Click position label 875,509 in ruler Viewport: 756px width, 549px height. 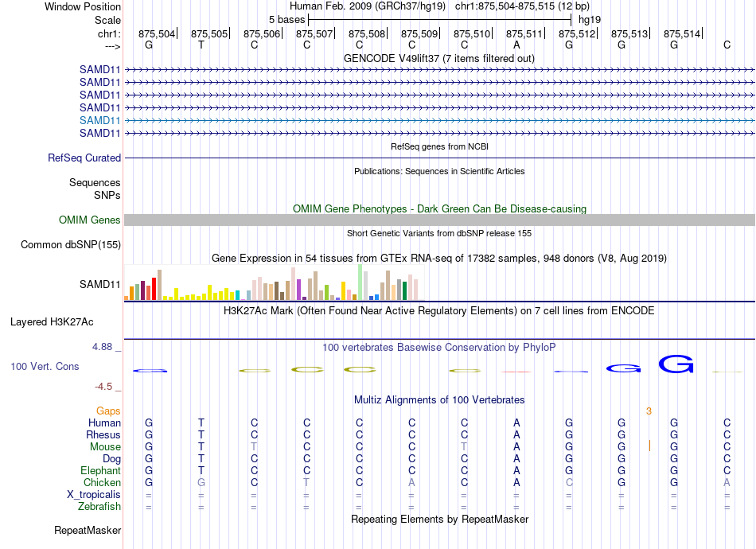419,33
